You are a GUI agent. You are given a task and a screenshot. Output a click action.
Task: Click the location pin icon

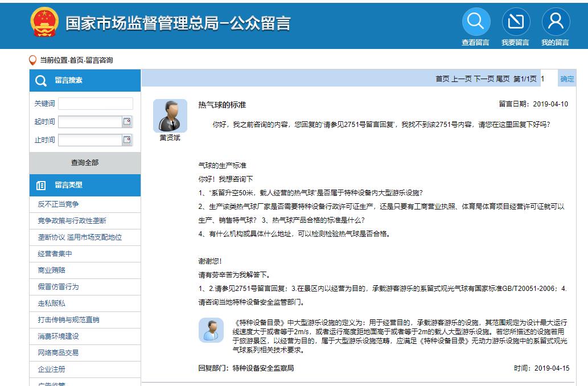coord(33,60)
